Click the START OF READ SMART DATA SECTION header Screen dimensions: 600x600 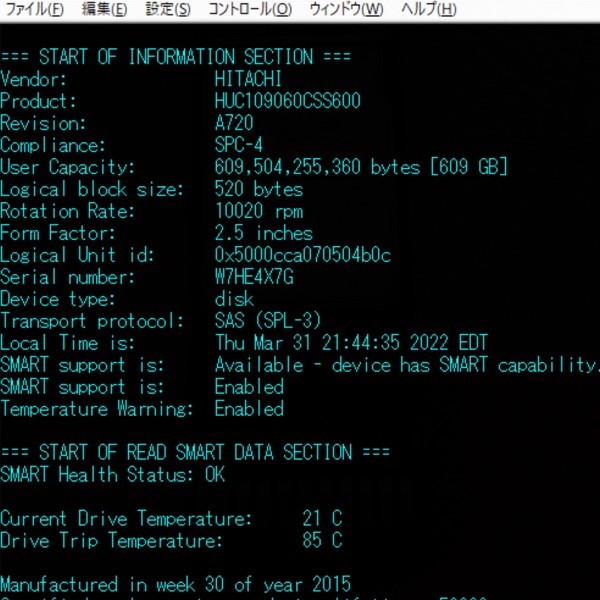point(195,453)
